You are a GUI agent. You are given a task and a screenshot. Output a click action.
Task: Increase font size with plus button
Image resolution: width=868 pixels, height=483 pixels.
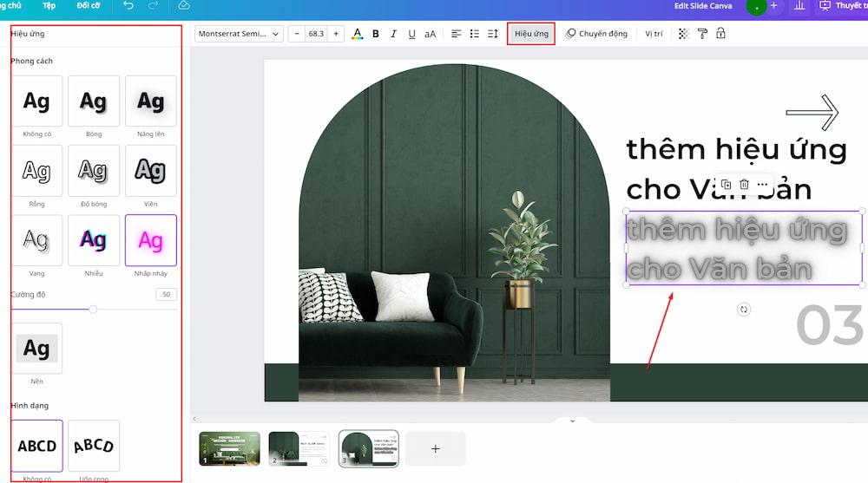point(336,34)
